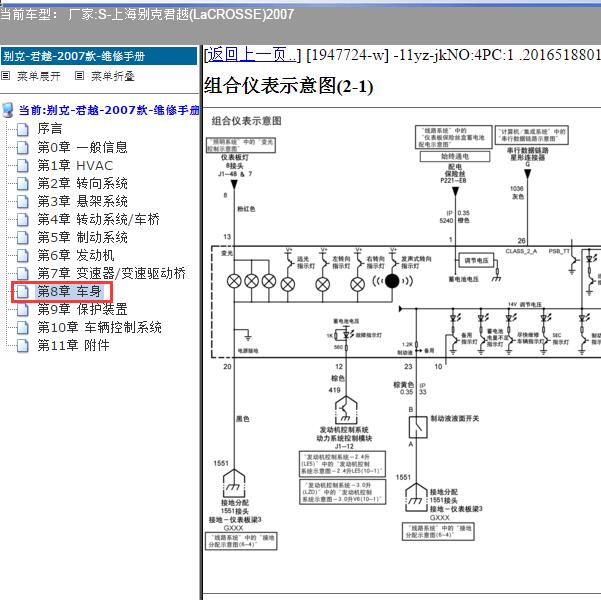Click the page icon beside 第6章 发动机
601x600 pixels.
pyautogui.click(x=23, y=256)
